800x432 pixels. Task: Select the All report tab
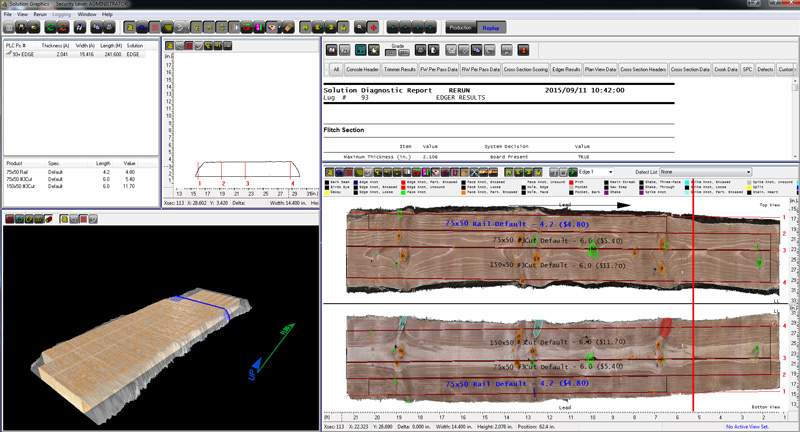(336, 69)
